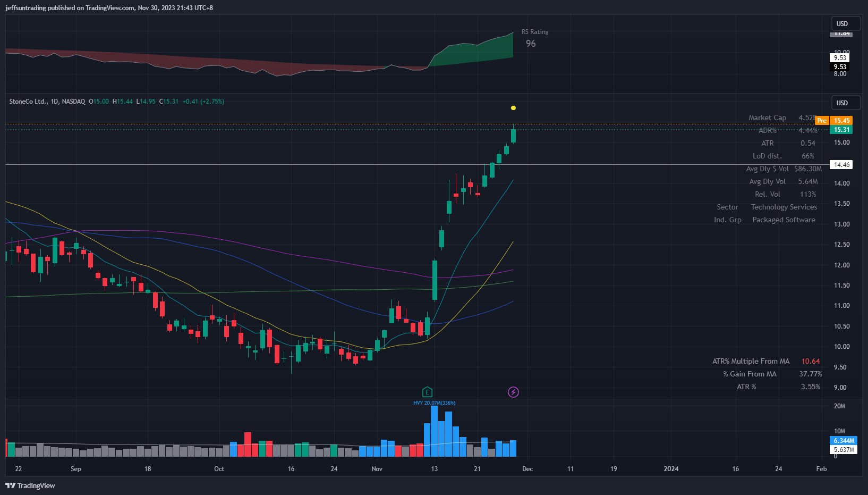This screenshot has height=495, width=868.
Task: Select the green 15.31 price axis label
Action: pyautogui.click(x=841, y=130)
